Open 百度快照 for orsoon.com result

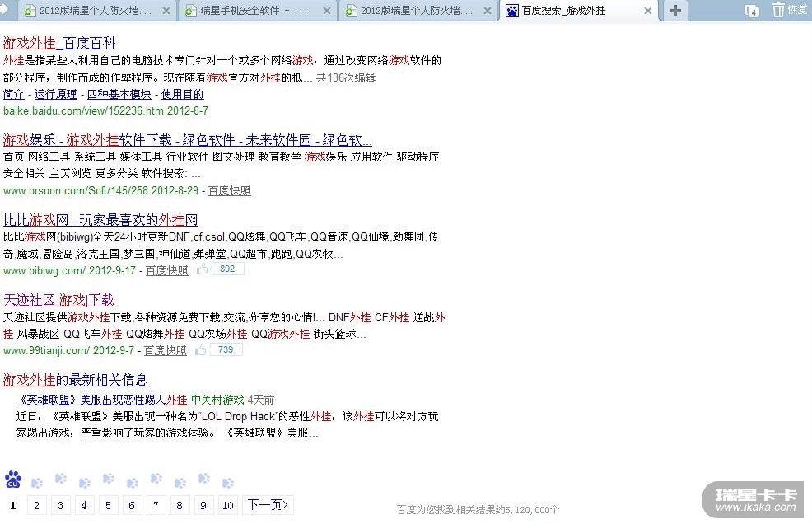230,191
